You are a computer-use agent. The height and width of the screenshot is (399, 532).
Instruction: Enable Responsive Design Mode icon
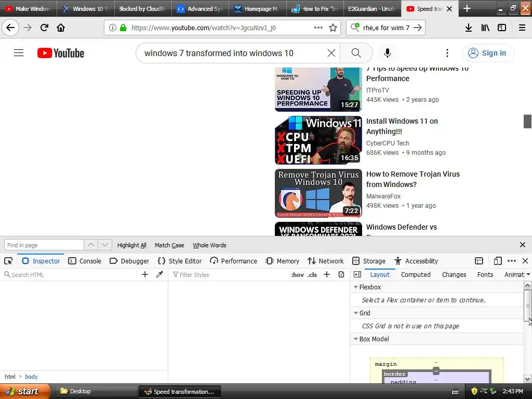(498, 261)
